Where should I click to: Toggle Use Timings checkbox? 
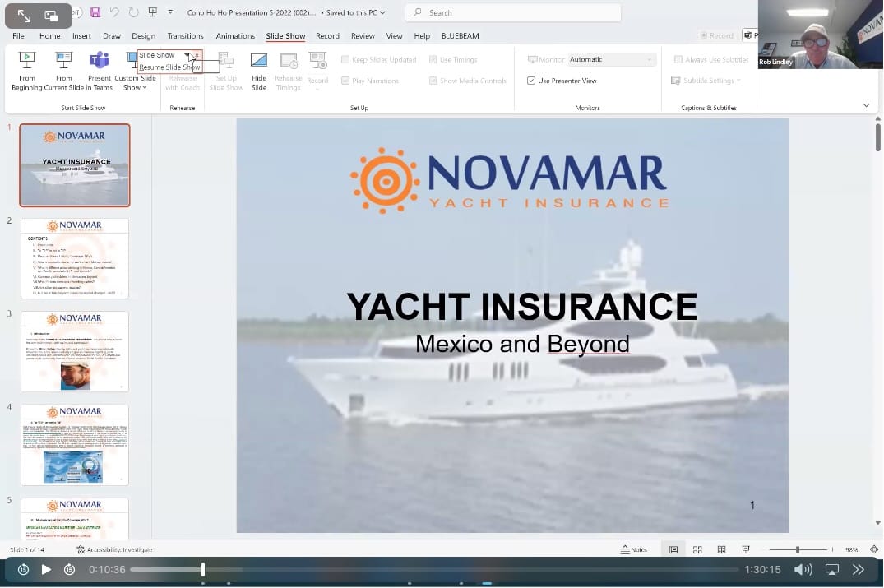point(433,59)
